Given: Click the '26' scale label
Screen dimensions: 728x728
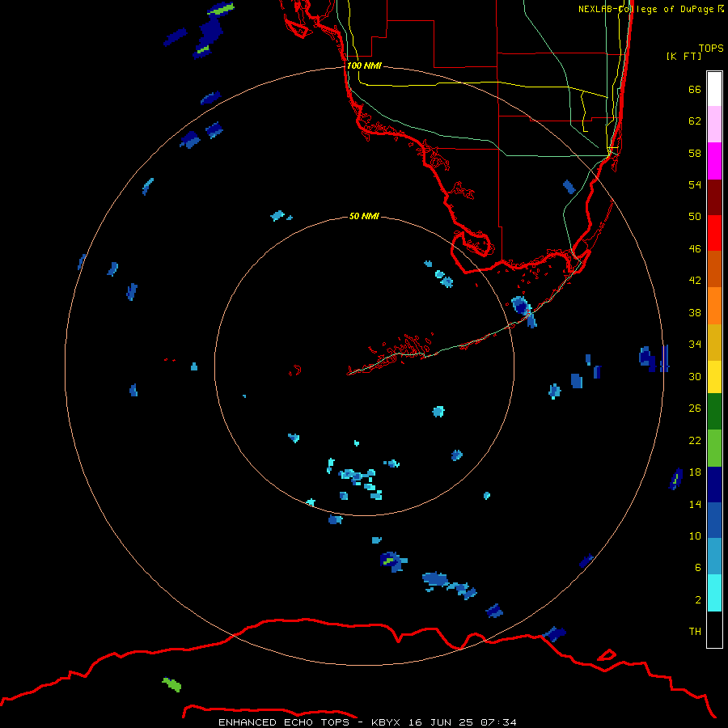Looking at the screenshot, I should (695, 408).
